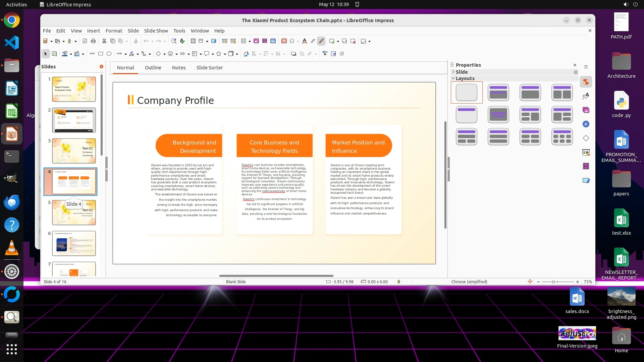This screenshot has height=362, width=644.
Task: Open the Insert Table dropdown arrow
Action: pyautogui.click(x=250, y=42)
